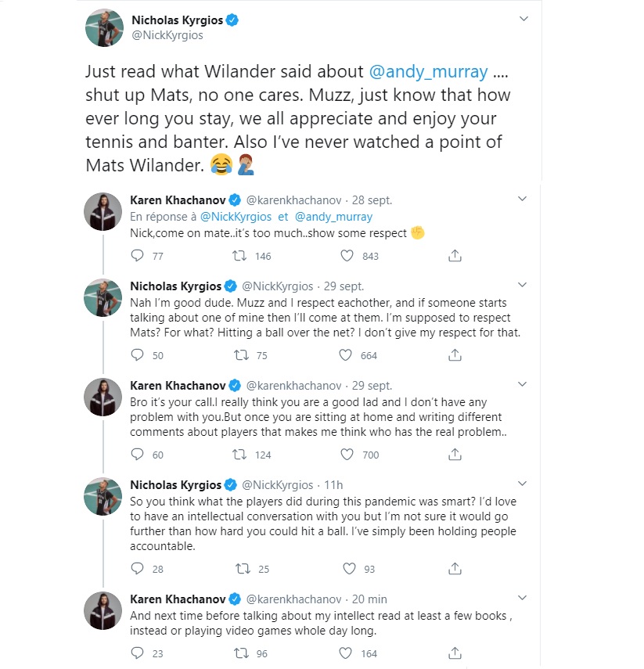Open the @andy_murray mention in main tweet
The height and width of the screenshot is (669, 644).
click(429, 72)
